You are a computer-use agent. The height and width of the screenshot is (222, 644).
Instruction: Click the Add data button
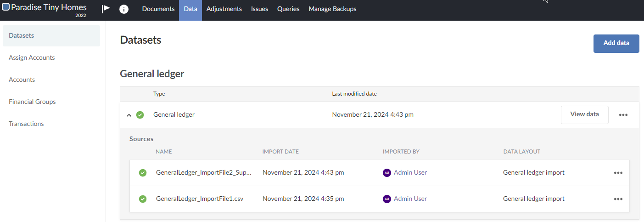pyautogui.click(x=616, y=43)
